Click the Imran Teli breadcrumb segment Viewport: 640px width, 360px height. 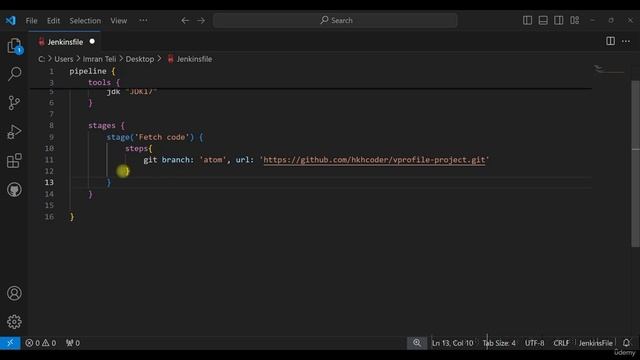point(99,59)
